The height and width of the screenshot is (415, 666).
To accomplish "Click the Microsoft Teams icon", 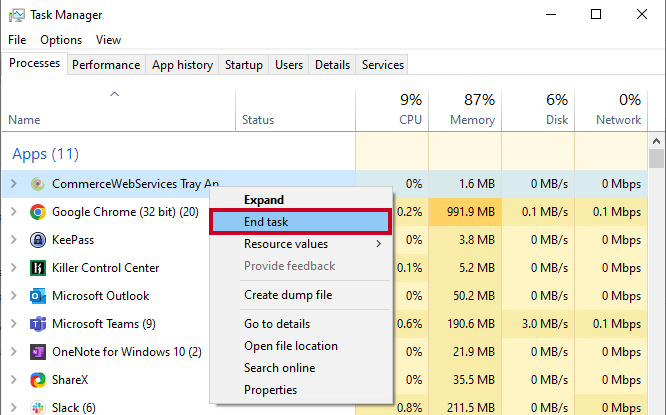I will click(38, 324).
